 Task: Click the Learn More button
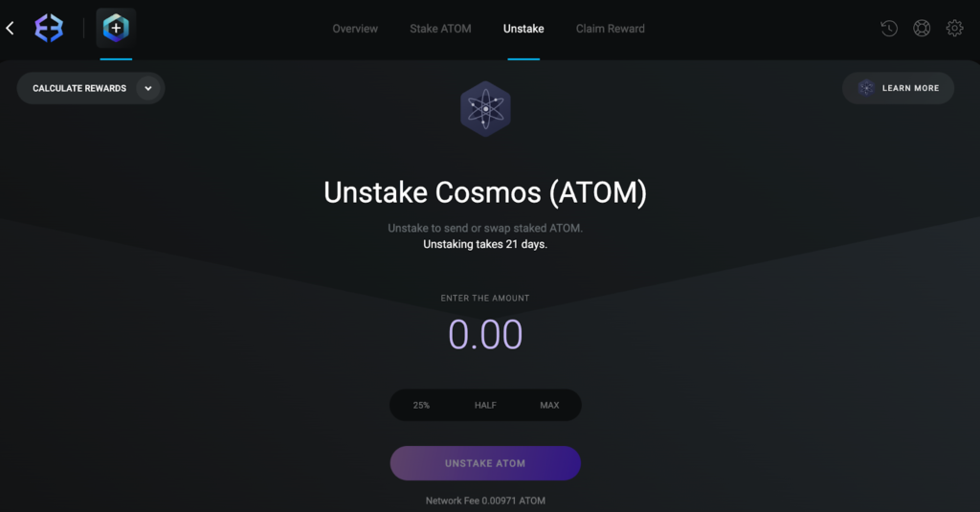click(x=898, y=88)
